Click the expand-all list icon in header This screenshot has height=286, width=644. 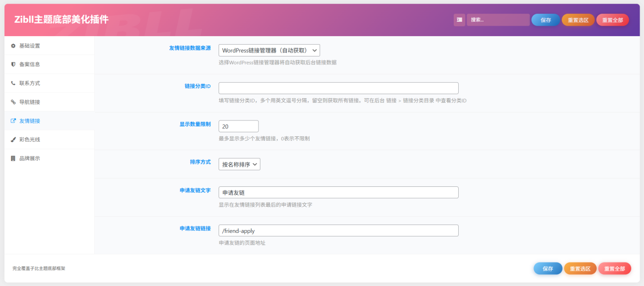tap(459, 20)
